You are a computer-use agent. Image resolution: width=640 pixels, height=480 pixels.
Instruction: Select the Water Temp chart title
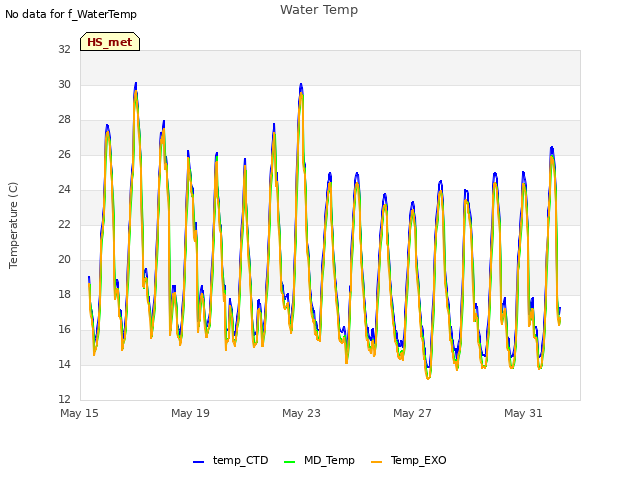tap(319, 9)
